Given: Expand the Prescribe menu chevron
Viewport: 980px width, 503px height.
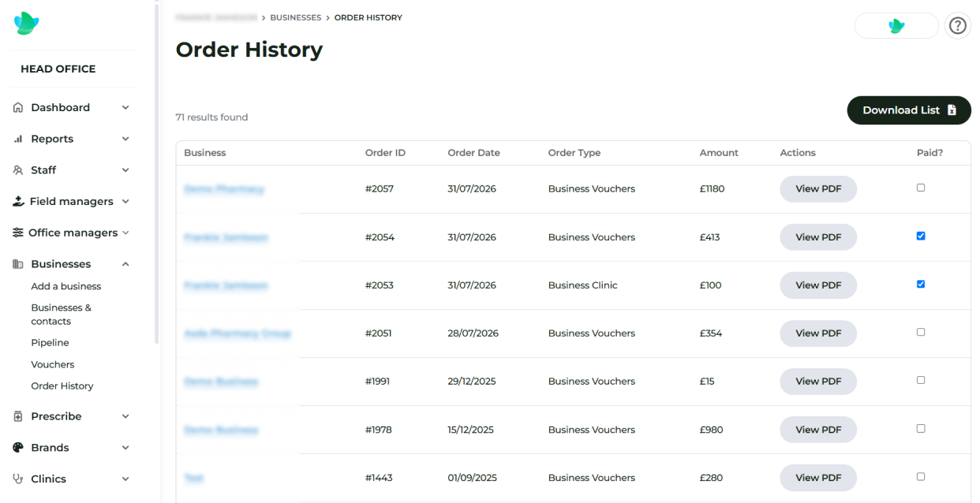Looking at the screenshot, I should [x=125, y=416].
